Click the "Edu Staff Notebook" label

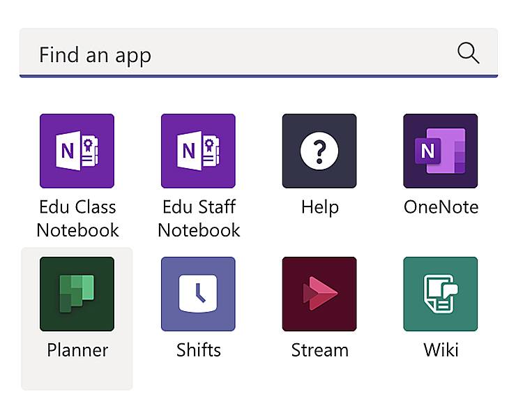click(x=199, y=218)
